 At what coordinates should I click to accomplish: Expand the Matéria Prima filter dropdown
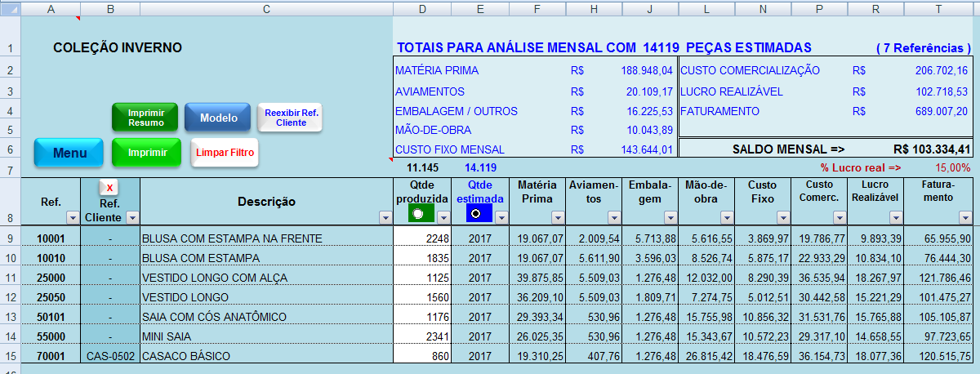tap(558, 218)
